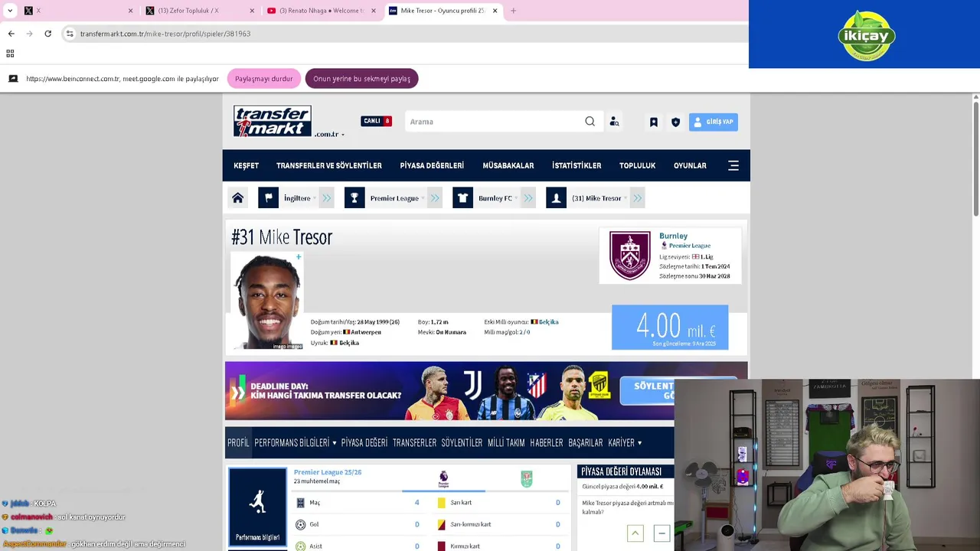The image size is (980, 551).
Task: Click Paylaşmayı durdur button
Action: [263, 78]
